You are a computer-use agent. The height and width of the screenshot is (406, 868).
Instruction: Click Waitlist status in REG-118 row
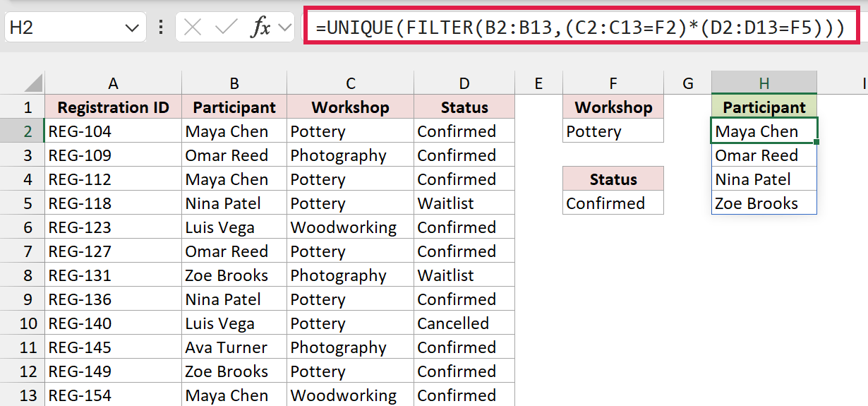pos(464,203)
